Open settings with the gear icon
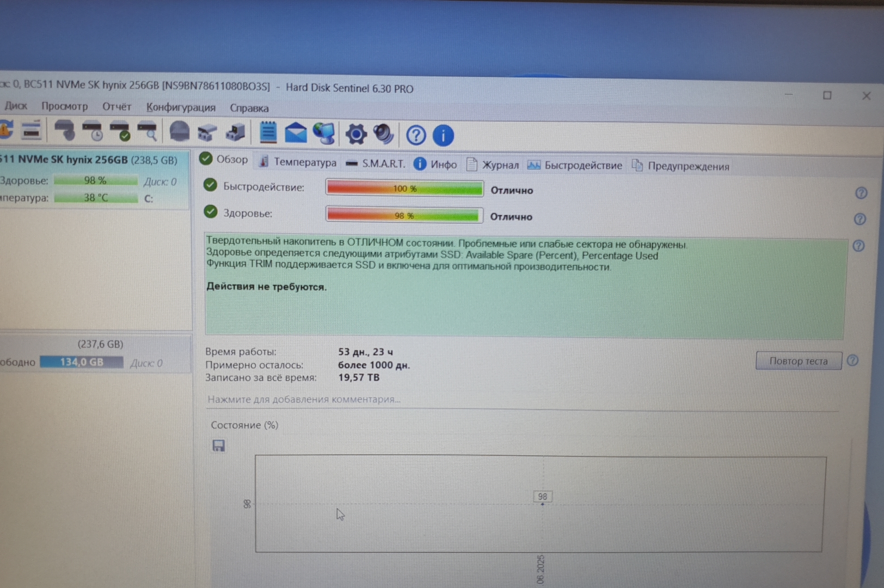This screenshot has height=588, width=884. pos(356,134)
